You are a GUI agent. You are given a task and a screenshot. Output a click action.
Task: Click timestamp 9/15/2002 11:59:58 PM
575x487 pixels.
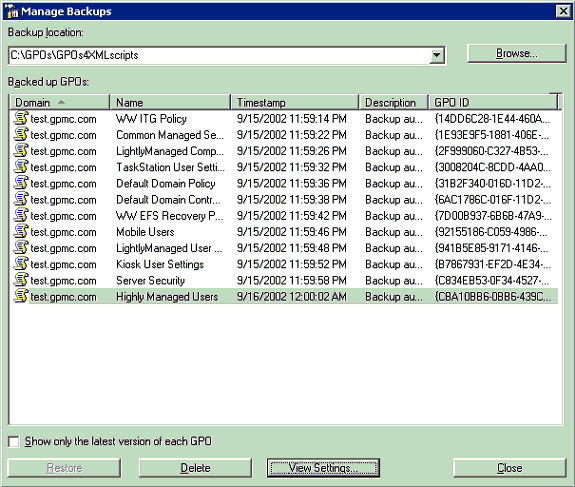[292, 280]
